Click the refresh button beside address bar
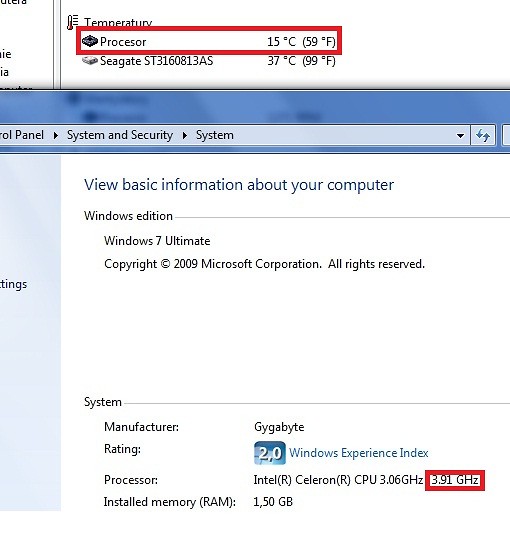510x540 pixels. point(483,135)
